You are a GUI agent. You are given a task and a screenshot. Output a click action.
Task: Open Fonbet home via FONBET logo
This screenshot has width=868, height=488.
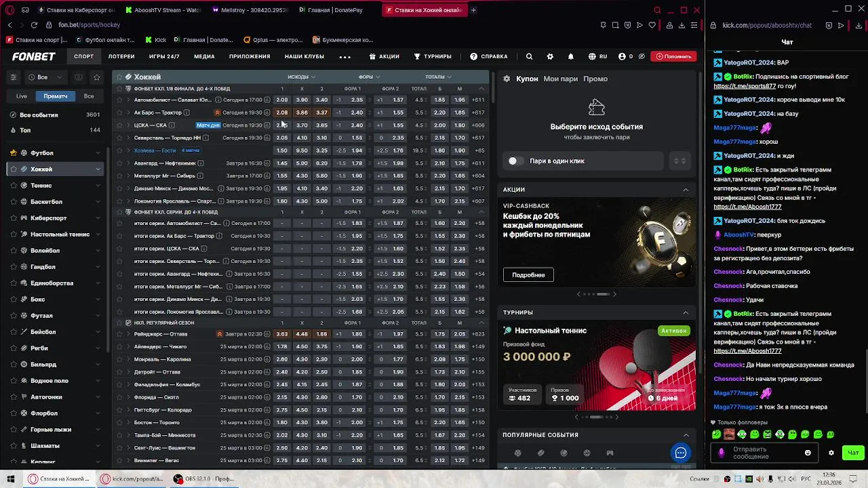pyautogui.click(x=33, y=56)
